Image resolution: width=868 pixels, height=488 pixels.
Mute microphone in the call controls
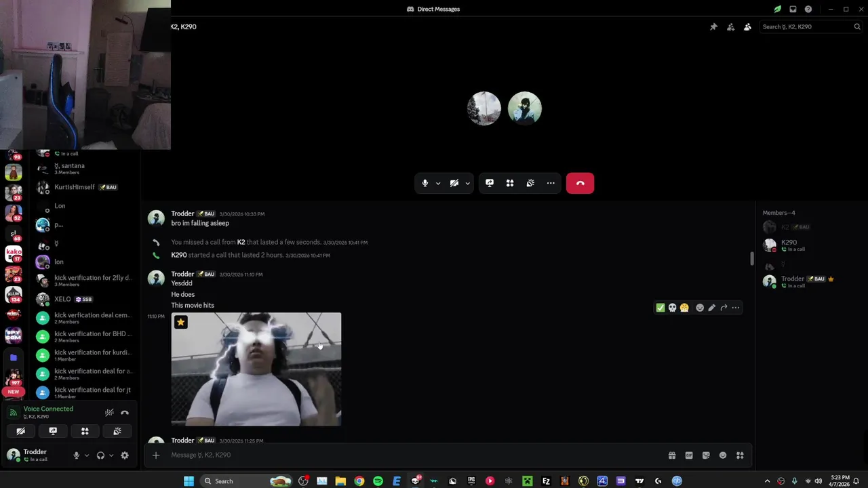click(425, 183)
